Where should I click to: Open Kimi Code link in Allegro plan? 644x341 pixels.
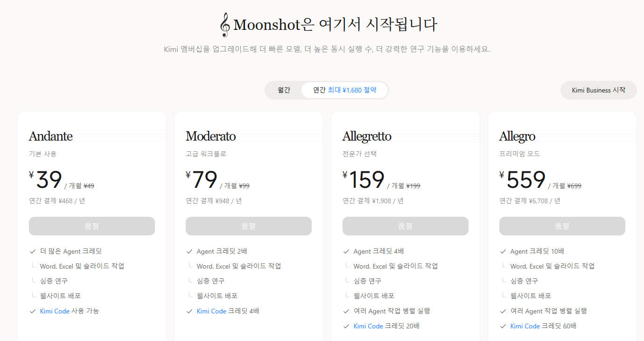pyautogui.click(x=525, y=326)
